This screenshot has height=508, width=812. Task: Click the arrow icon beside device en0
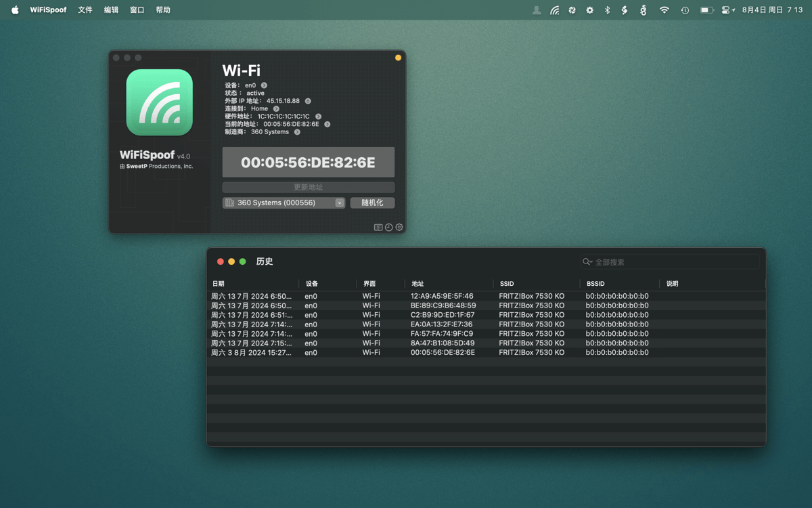coord(264,85)
